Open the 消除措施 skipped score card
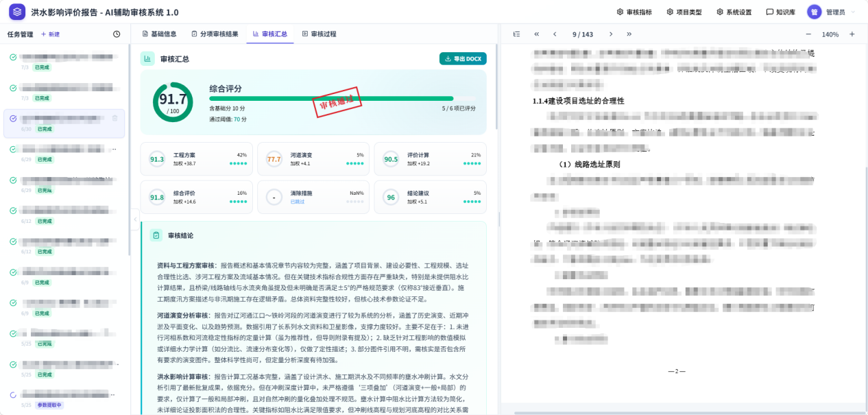 pyautogui.click(x=313, y=198)
